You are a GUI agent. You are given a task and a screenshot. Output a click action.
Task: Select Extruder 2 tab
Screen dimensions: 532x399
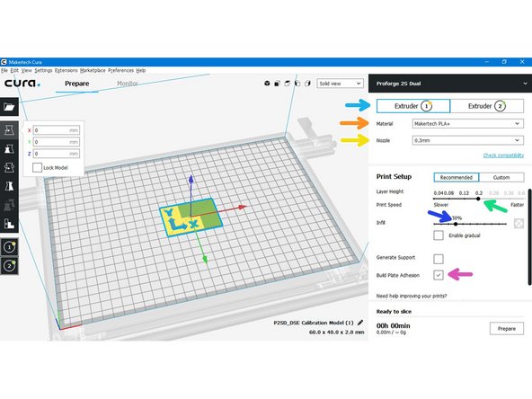click(487, 106)
